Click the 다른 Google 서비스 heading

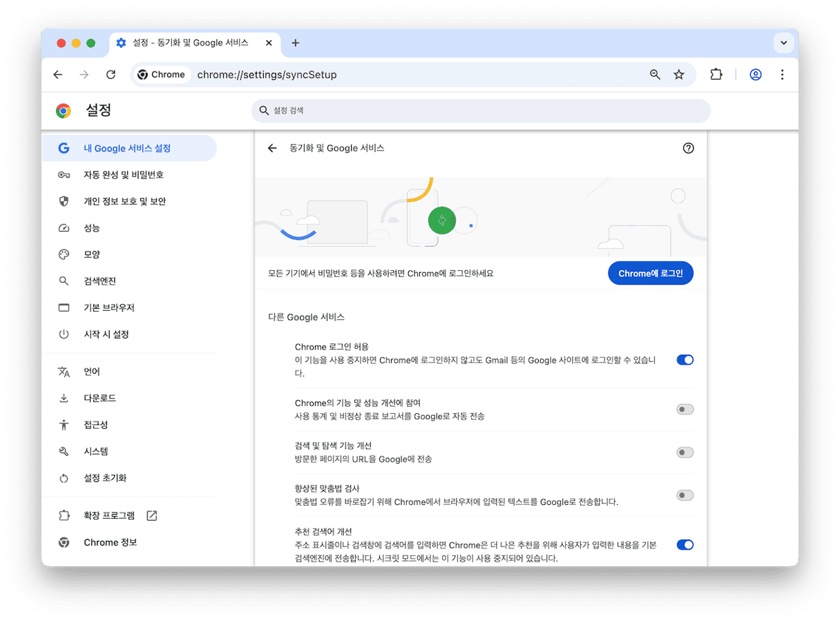(306, 317)
